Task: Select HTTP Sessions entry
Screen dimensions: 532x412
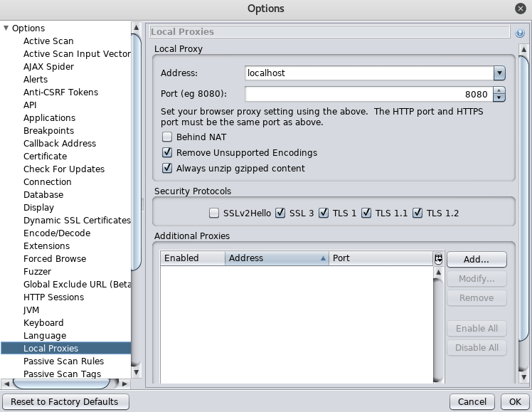Action: click(x=53, y=297)
